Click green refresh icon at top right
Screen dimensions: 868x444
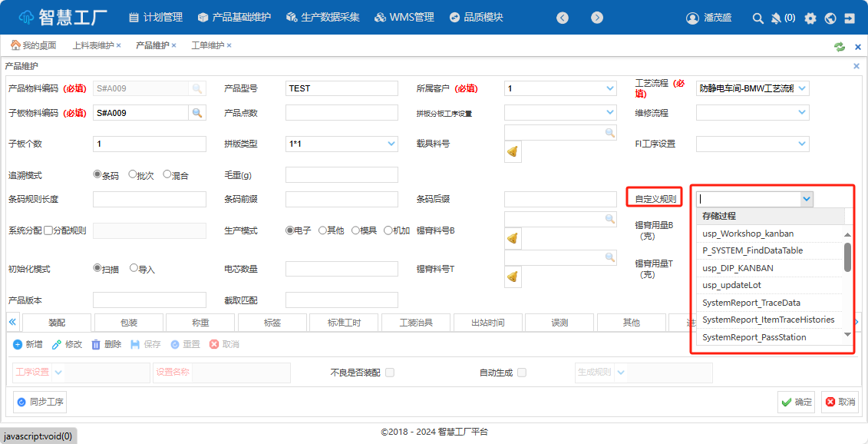click(840, 46)
